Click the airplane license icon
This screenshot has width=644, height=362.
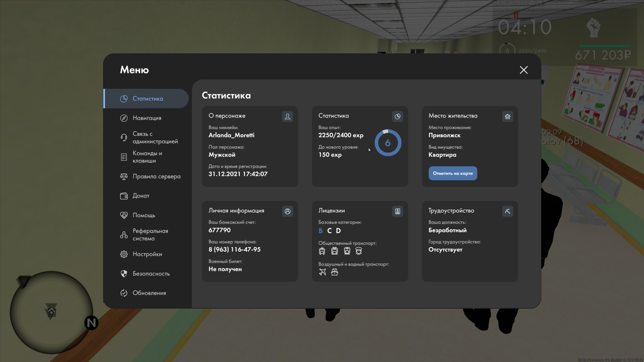click(322, 272)
